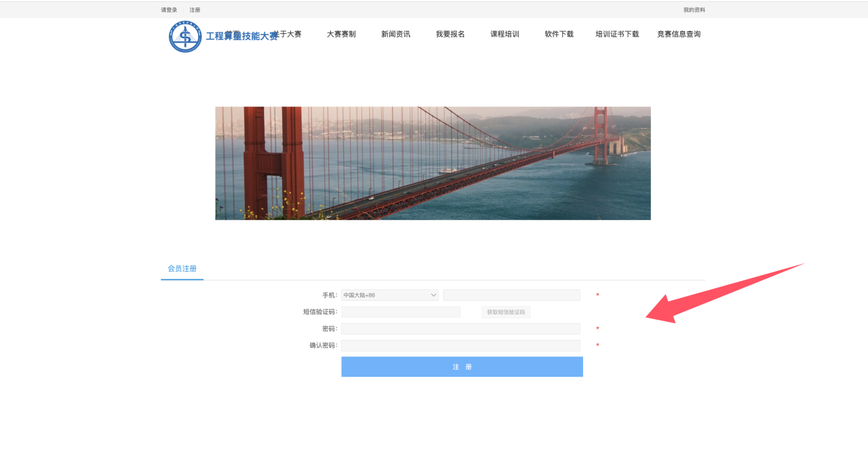Click the 注册 link in top bar
Viewport: 868px width, 460px height.
[195, 10]
